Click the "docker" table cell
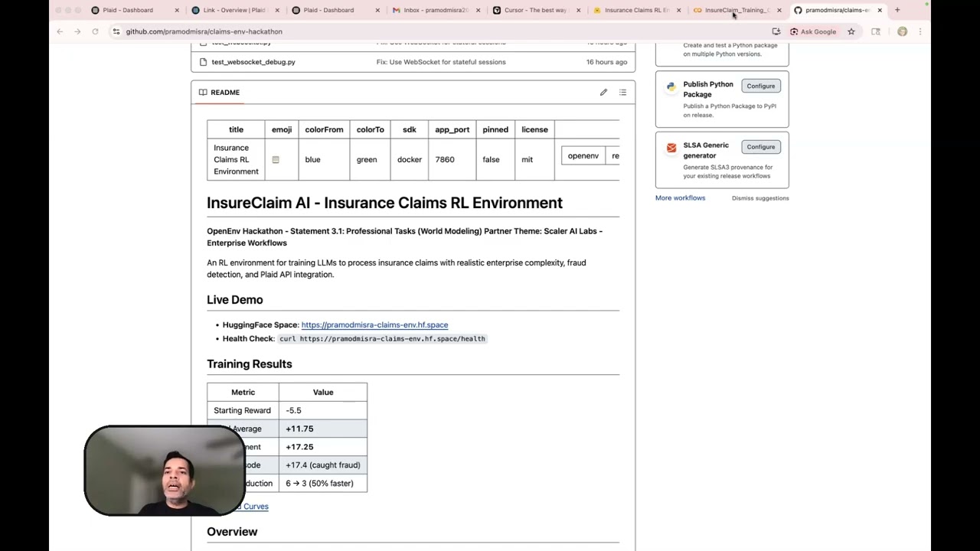Viewport: 980px width, 551px height. [410, 159]
